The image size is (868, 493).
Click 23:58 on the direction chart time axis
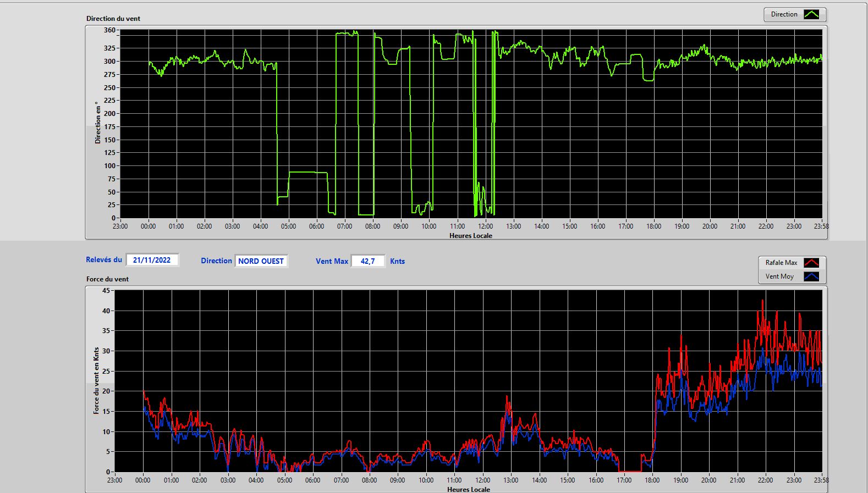tap(821, 226)
